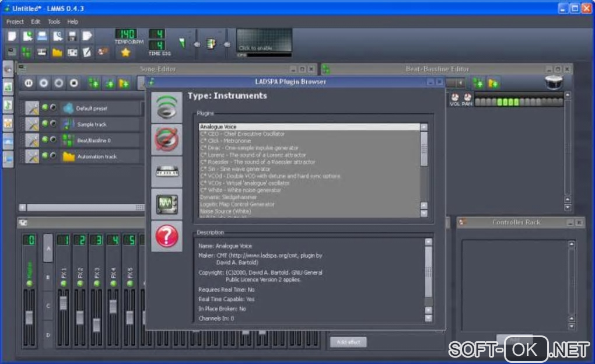This screenshot has height=364, width=595.
Task: Click description pane scroll down arrow
Action: [428, 318]
